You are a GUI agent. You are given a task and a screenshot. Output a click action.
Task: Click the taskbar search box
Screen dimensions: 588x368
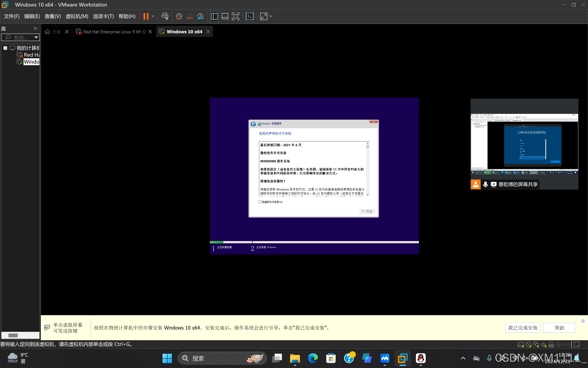click(222, 358)
